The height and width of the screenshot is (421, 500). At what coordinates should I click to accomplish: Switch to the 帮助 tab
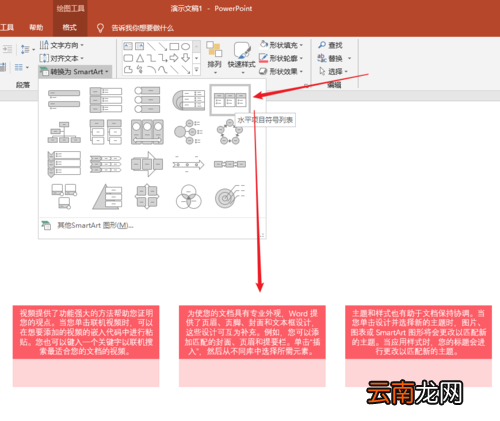(36, 27)
